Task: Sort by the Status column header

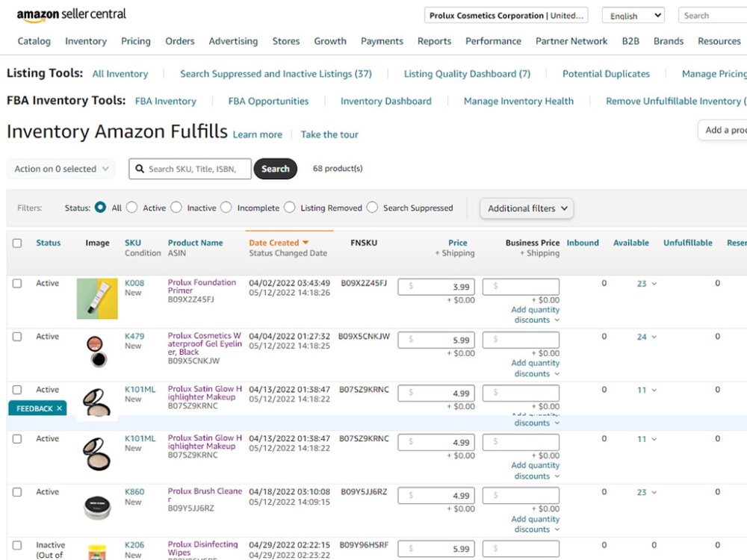Action: (x=48, y=243)
